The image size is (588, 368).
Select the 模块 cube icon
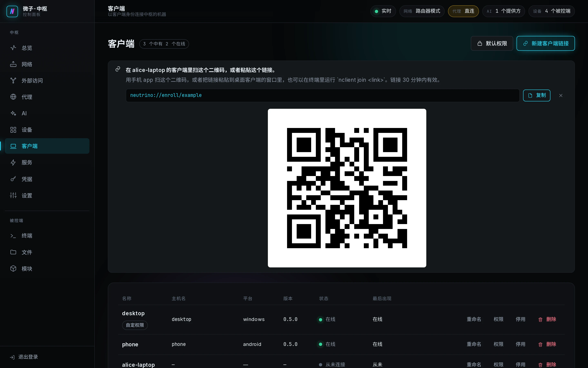(x=13, y=268)
